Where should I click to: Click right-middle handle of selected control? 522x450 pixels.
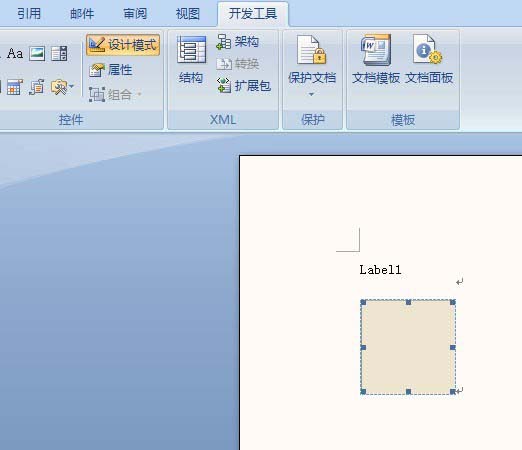[x=453, y=347]
